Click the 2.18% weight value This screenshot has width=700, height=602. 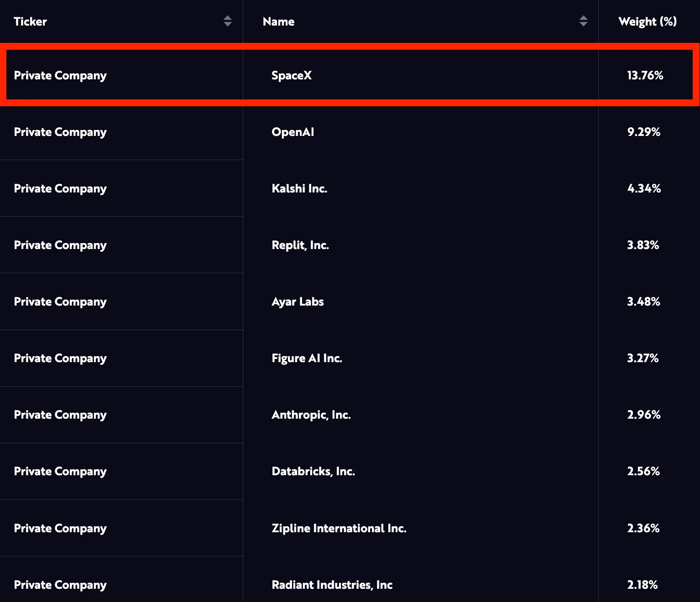[642, 585]
